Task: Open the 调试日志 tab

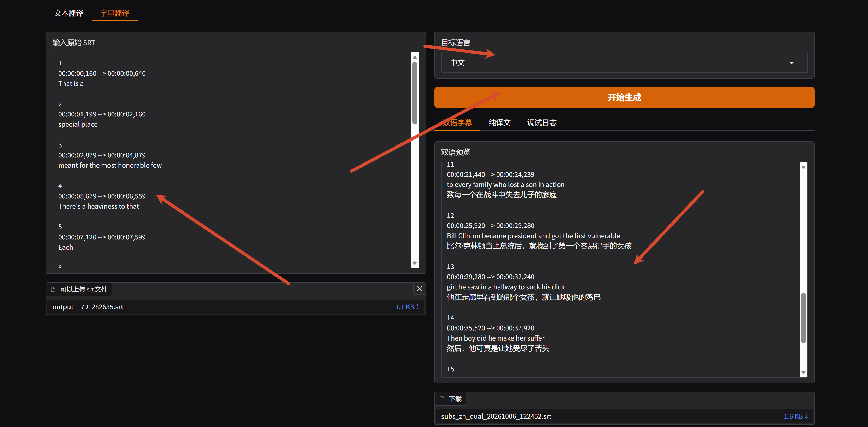Action: [x=541, y=123]
